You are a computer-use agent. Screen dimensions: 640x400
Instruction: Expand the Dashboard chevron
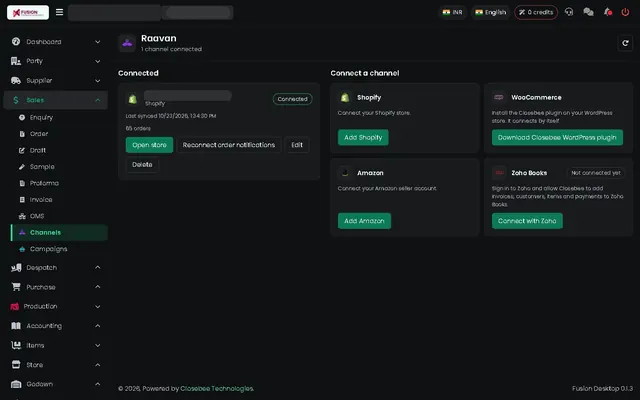[98, 42]
